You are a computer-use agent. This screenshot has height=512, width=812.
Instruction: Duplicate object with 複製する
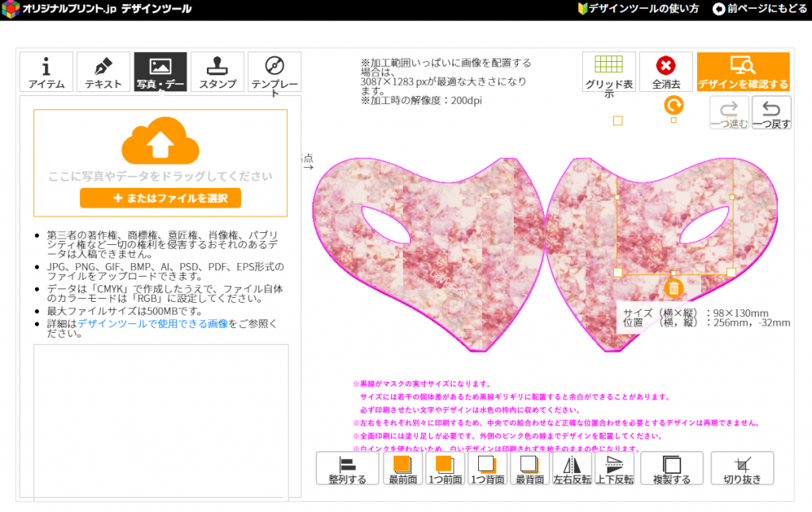672,468
